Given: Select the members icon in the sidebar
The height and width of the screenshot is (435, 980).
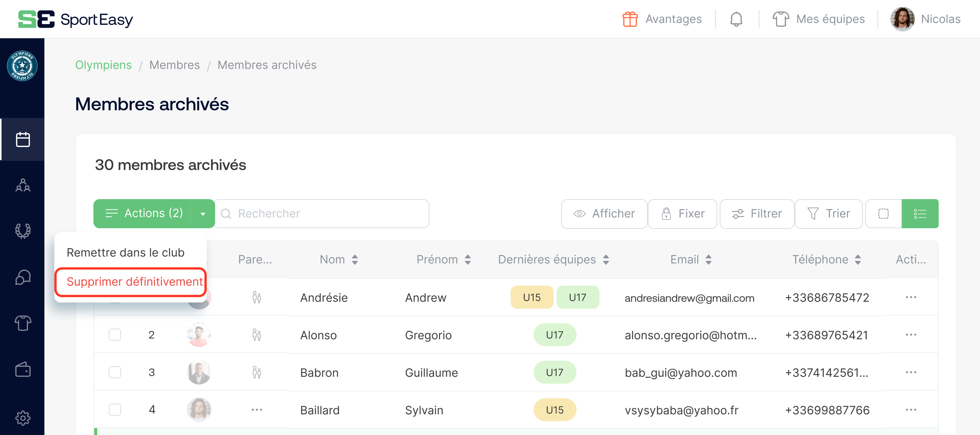Looking at the screenshot, I should (x=23, y=185).
